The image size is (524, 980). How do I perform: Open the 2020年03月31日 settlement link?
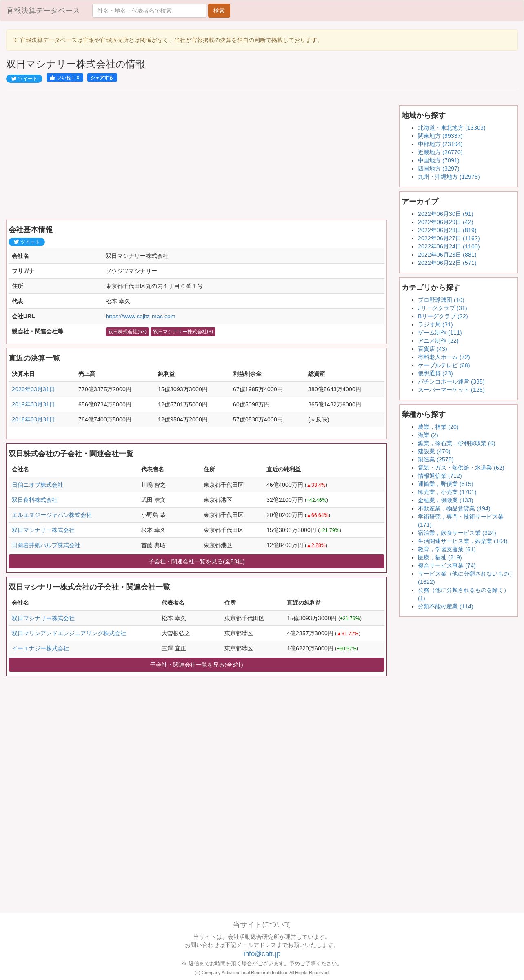(x=33, y=389)
